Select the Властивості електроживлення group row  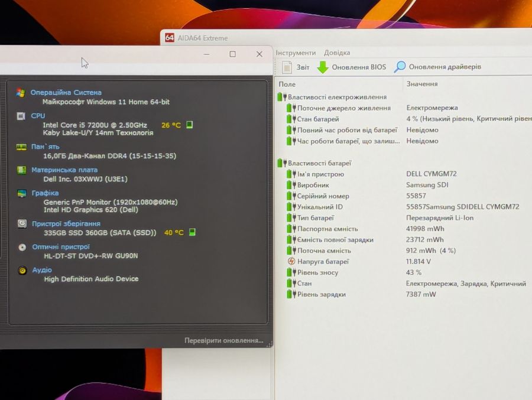[x=332, y=97]
